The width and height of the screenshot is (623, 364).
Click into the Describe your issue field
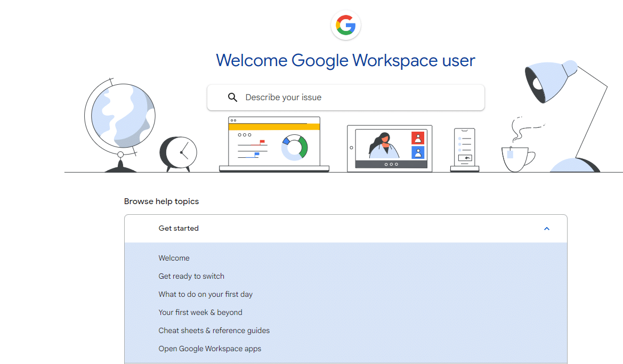tap(346, 98)
